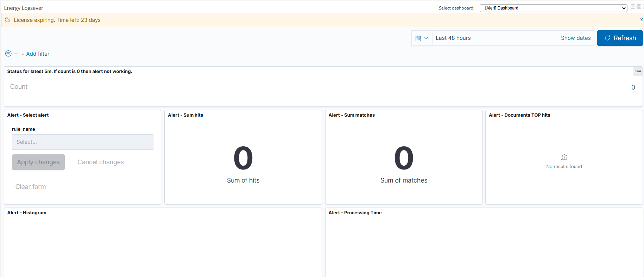The image size is (644, 277).
Task: Click the no results chart icon
Action: click(564, 157)
